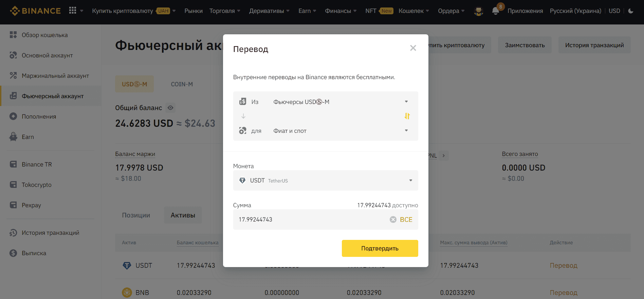Viewport: 644px width, 299px height.
Task: Open Русский (Украина) language selector
Action: [x=575, y=11]
